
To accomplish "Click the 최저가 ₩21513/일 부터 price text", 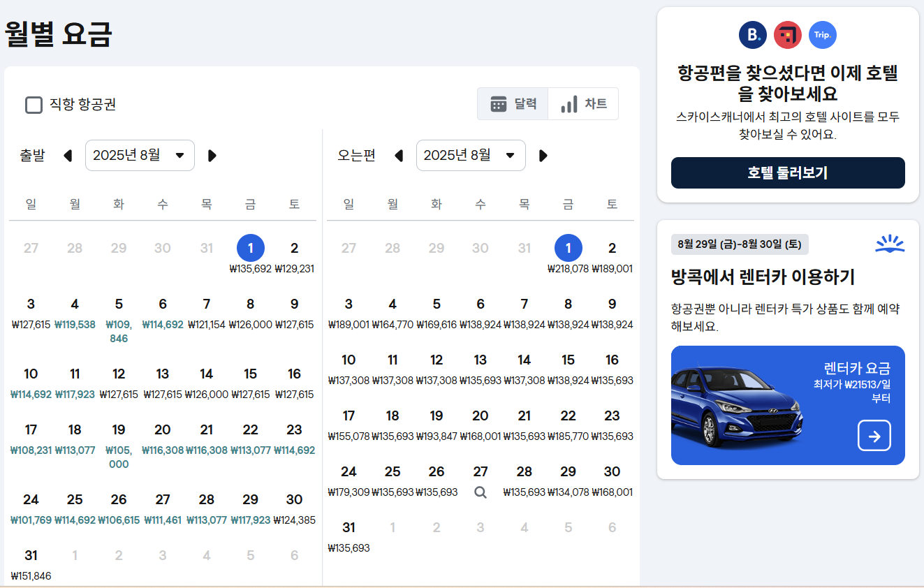I will [x=852, y=391].
